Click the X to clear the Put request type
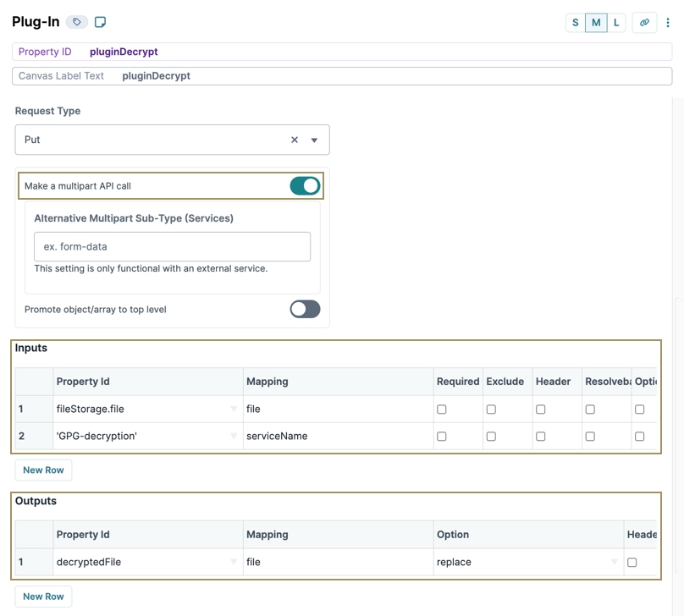This screenshot has width=684, height=616. (294, 139)
